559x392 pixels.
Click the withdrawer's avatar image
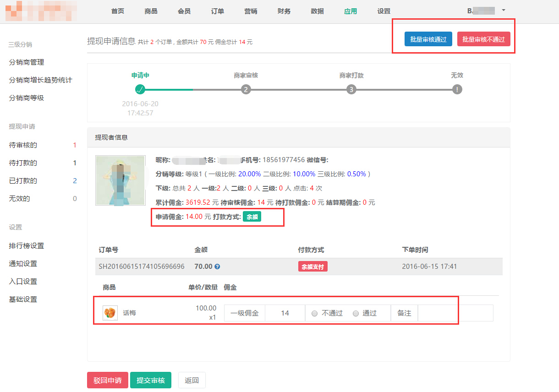[121, 180]
